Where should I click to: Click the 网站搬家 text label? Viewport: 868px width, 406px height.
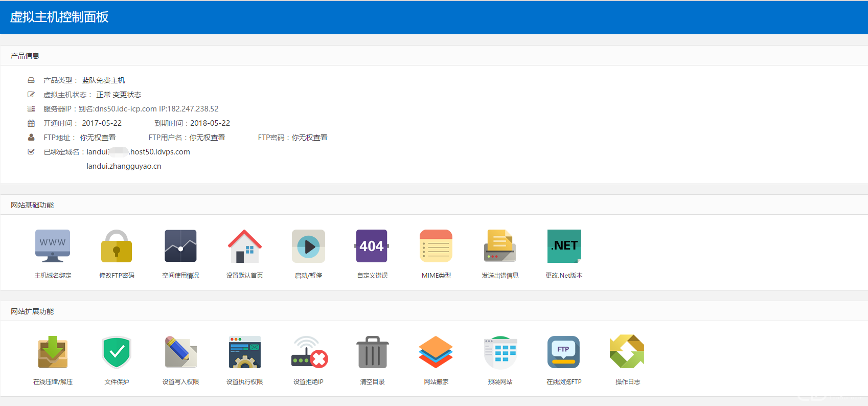[x=436, y=382]
